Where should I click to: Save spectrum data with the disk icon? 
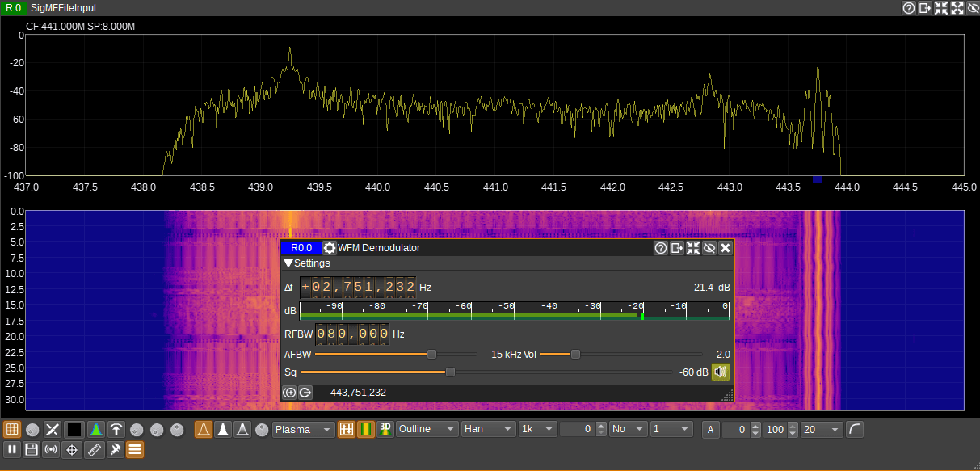31,450
